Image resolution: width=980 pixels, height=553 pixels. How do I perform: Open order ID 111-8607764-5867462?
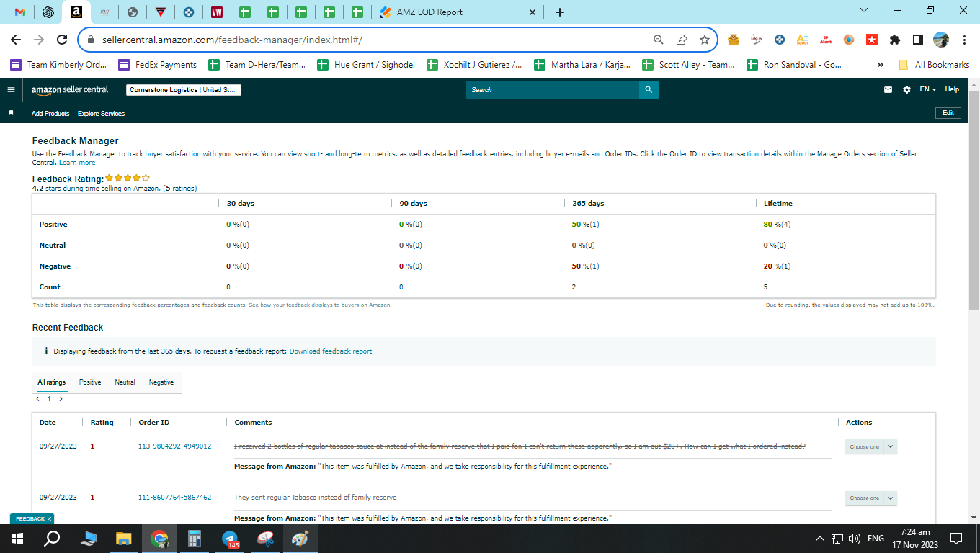point(175,498)
